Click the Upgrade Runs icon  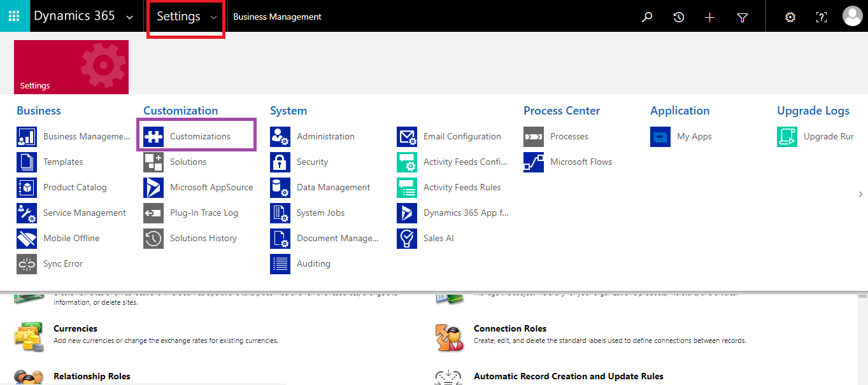pos(787,137)
